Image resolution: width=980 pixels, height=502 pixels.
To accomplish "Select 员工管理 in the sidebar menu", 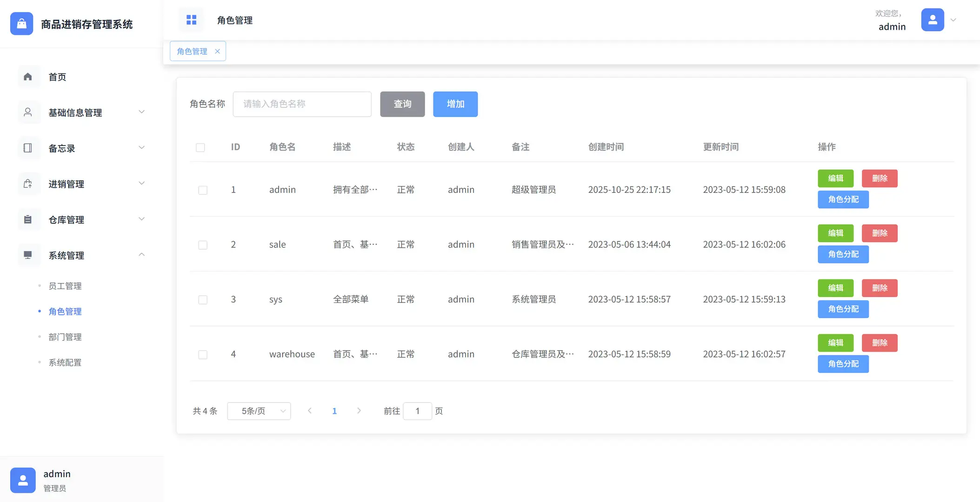I will tap(65, 286).
